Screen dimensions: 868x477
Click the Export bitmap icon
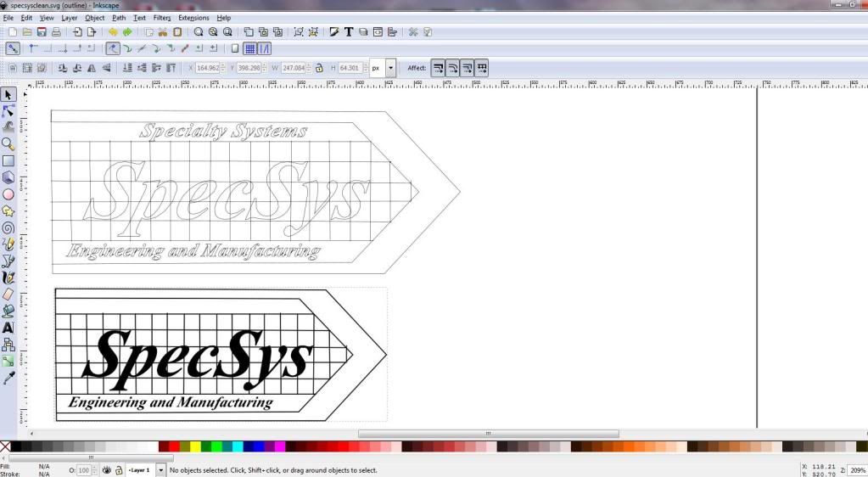point(92,32)
